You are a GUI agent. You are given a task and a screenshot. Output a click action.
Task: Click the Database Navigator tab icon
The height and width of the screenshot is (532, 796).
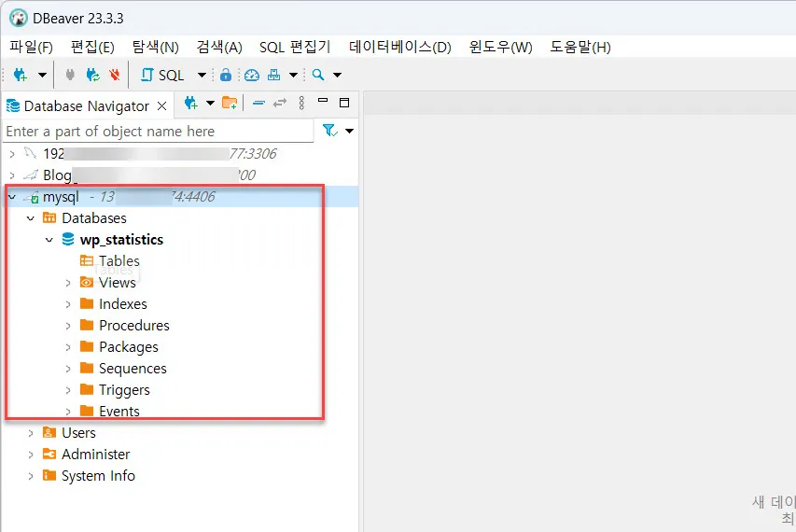[13, 106]
